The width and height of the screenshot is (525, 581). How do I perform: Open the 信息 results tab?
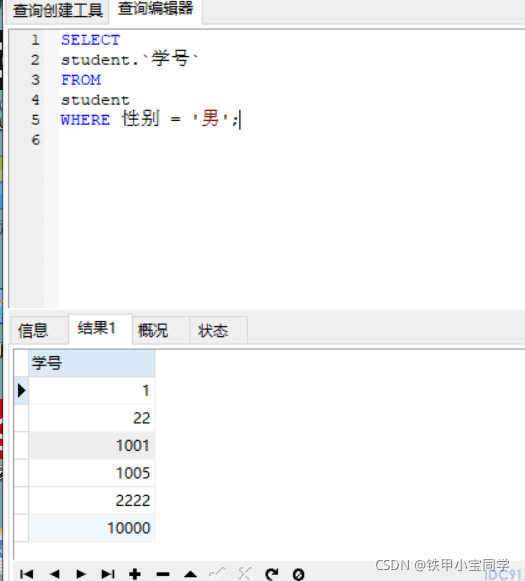[33, 330]
